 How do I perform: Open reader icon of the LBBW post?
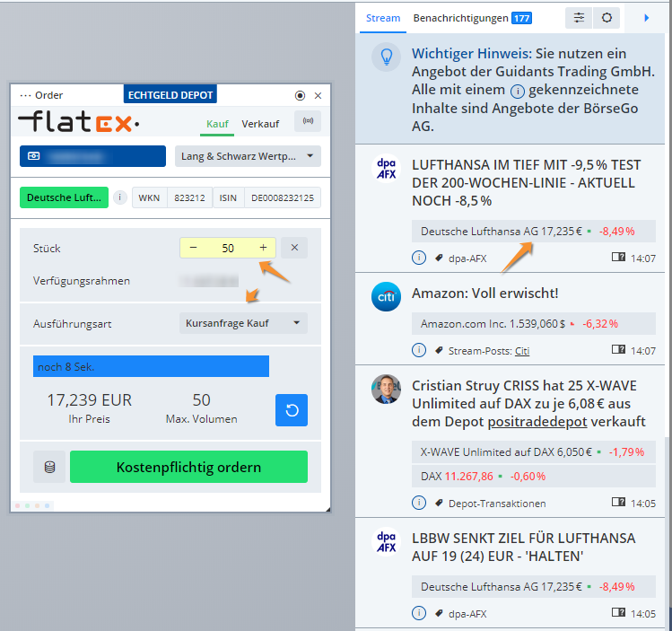[618, 612]
